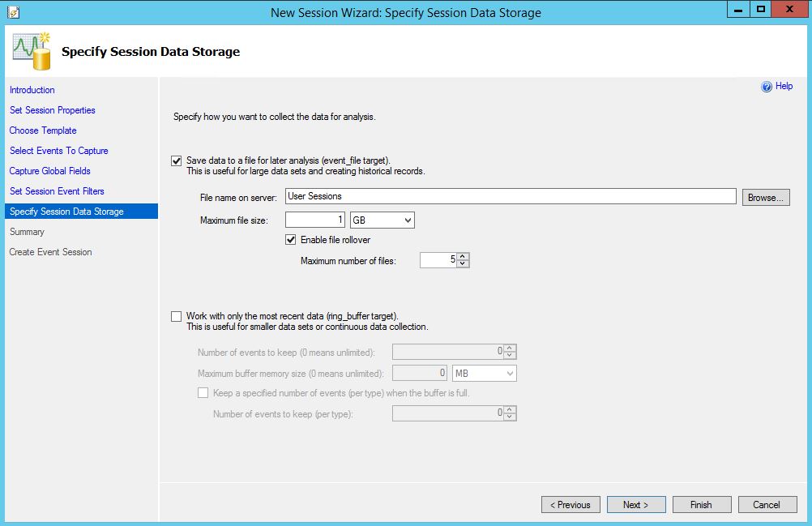Viewport: 812px width, 526px height.
Task: Click the File name on server field
Action: [511, 196]
